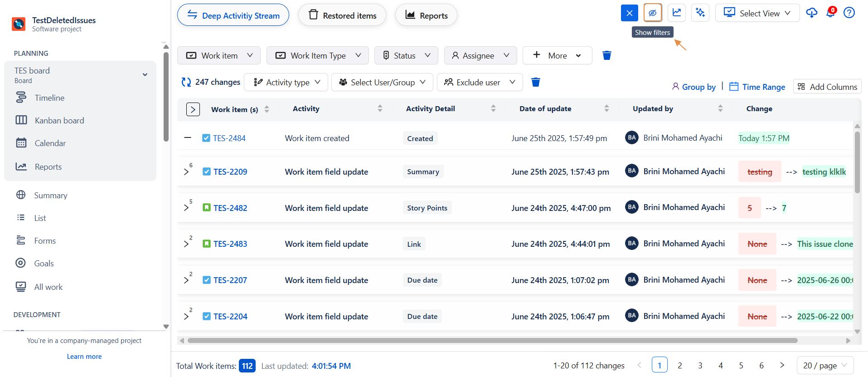
Task: Go to page 3 of results
Action: 700,365
